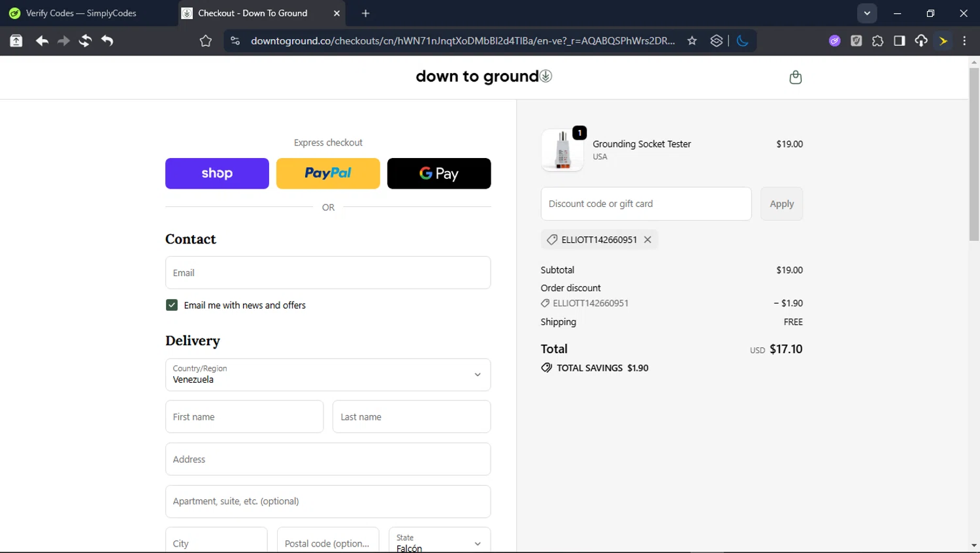The height and width of the screenshot is (553, 980).
Task: Pay with PayPal express checkout
Action: coord(328,174)
